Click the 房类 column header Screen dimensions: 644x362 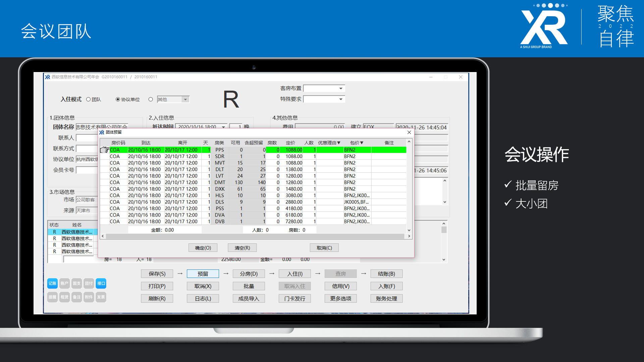tap(219, 143)
